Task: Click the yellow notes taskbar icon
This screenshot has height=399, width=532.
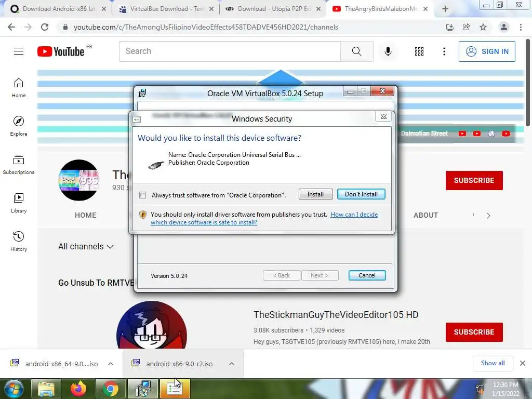Action: (175, 389)
